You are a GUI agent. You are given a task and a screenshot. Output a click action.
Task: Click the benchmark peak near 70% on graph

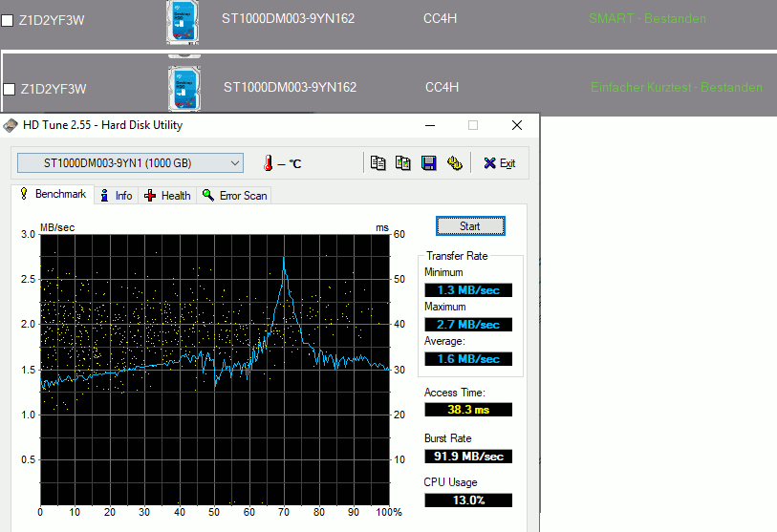pos(284,260)
